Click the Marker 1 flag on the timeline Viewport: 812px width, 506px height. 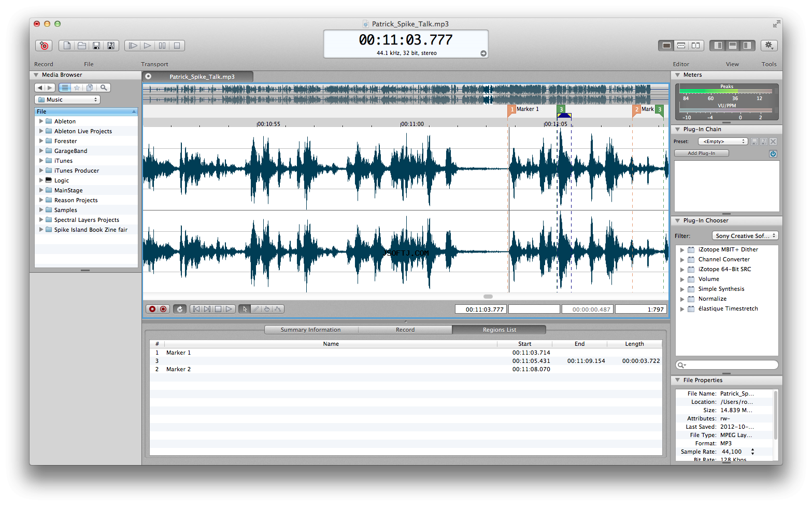tap(512, 109)
